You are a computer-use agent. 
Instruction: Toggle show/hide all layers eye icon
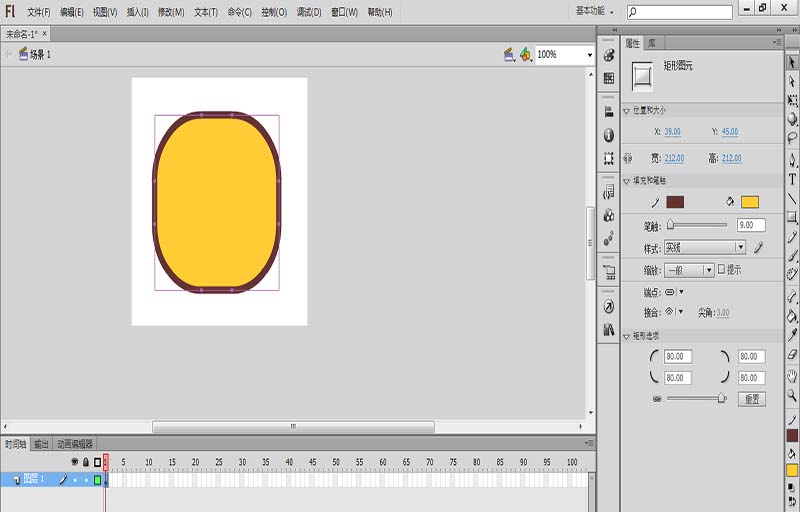coord(74,462)
